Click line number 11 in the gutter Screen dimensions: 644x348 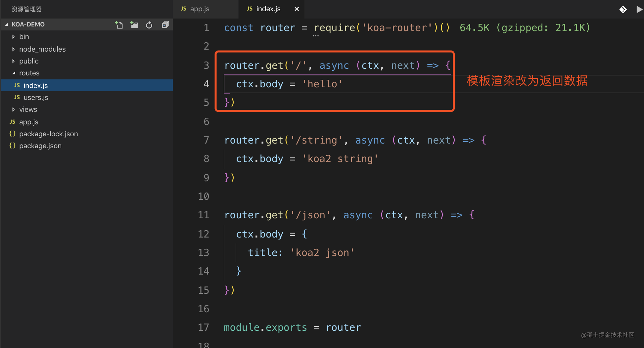coord(204,215)
